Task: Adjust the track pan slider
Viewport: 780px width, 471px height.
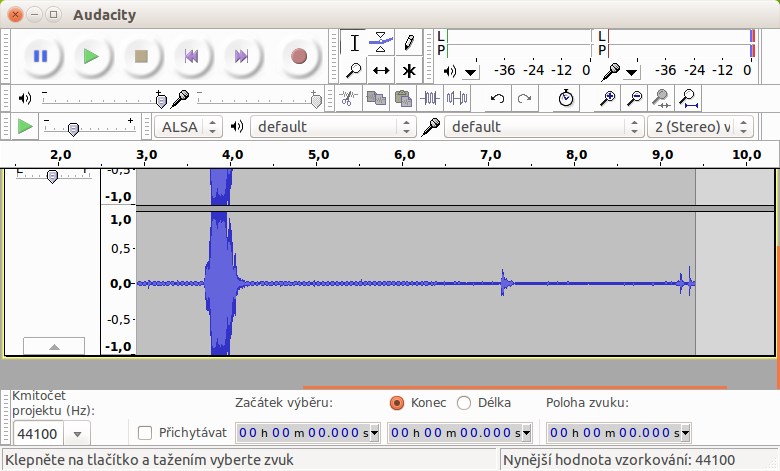Action: click(x=53, y=175)
